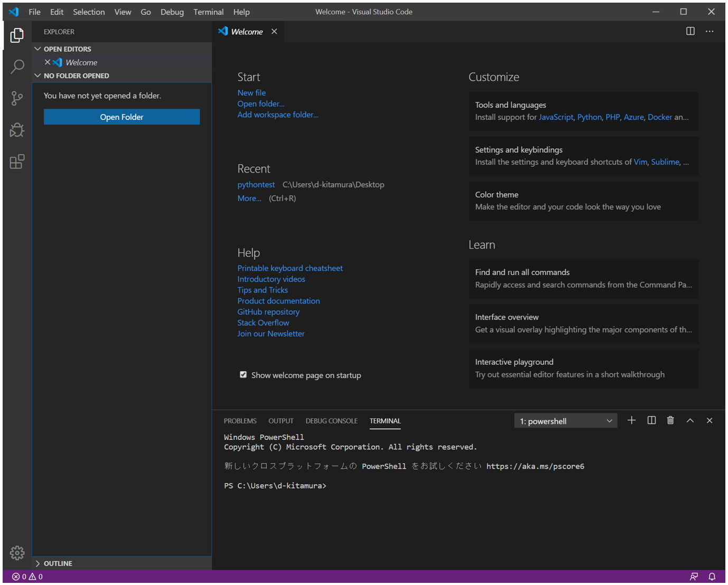Screen dimensions: 728x585
Task: Kill the terminal with trash icon
Action: [670, 420]
